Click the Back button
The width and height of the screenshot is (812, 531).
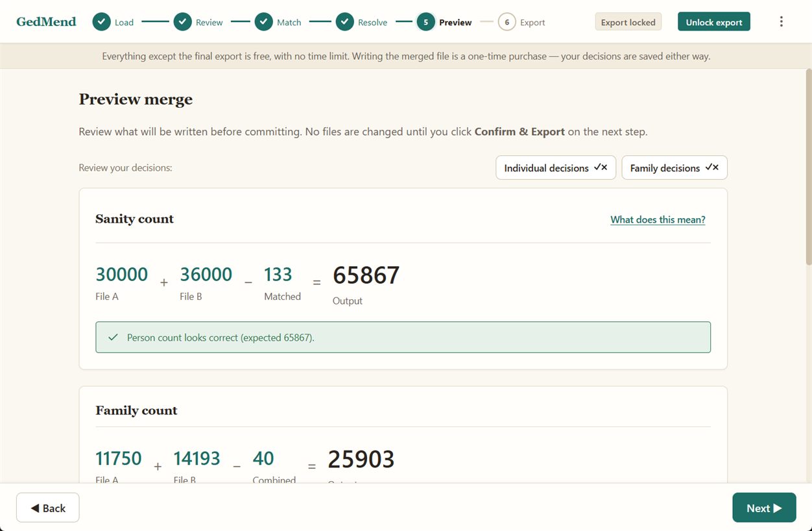click(x=48, y=508)
